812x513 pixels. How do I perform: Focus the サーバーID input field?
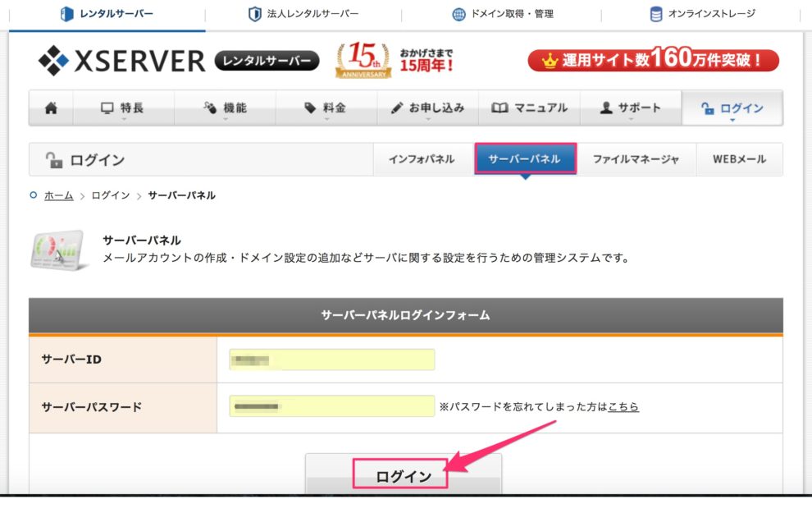click(332, 360)
